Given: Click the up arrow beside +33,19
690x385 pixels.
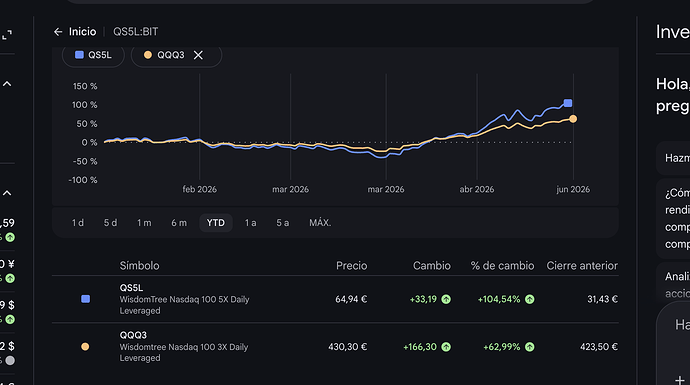Looking at the screenshot, I should coord(446,299).
